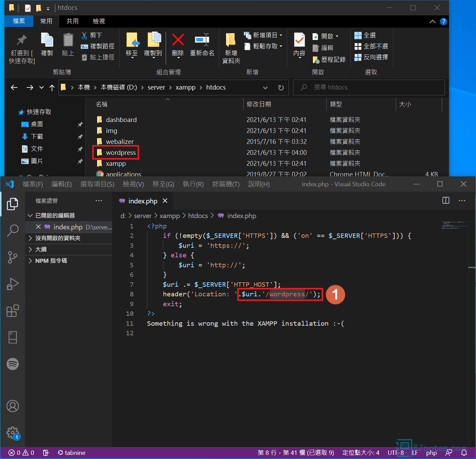Click the tabnine status bar item

(x=71, y=453)
